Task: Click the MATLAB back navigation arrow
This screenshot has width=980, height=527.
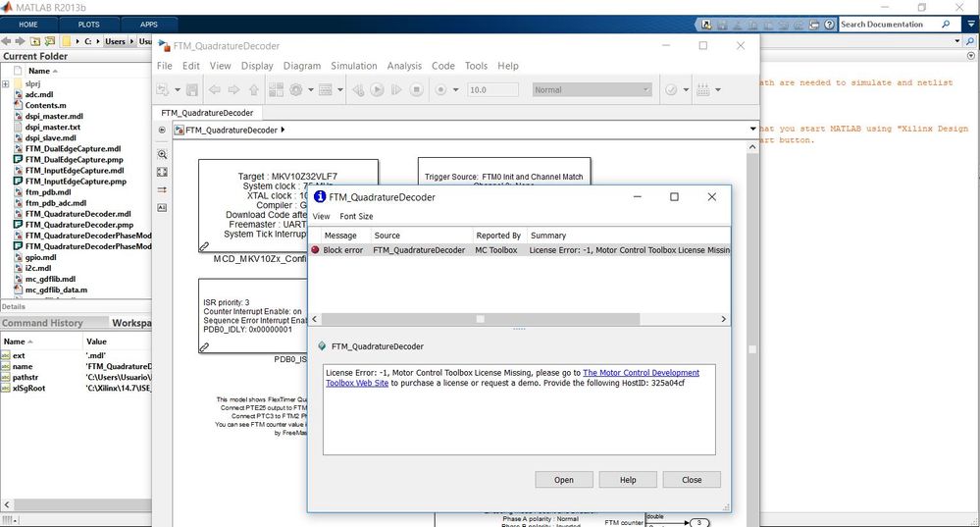Action: point(6,41)
